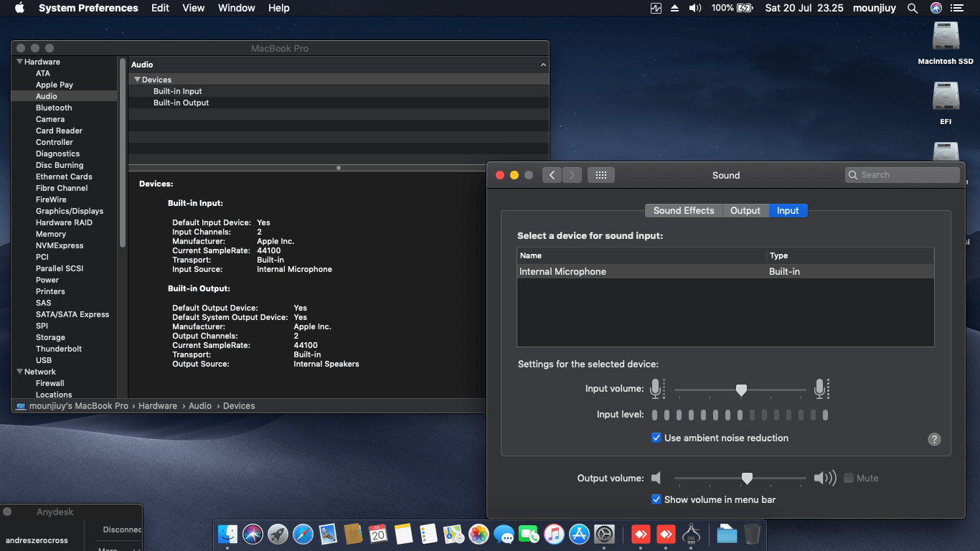Collapse the Audio pane header chevron
Screen dimensions: 980x551
[543, 65]
